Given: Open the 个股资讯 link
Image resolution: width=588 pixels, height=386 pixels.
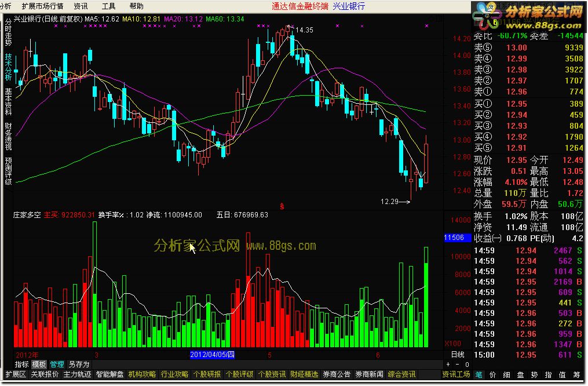Looking at the screenshot, I should pyautogui.click(x=272, y=374).
